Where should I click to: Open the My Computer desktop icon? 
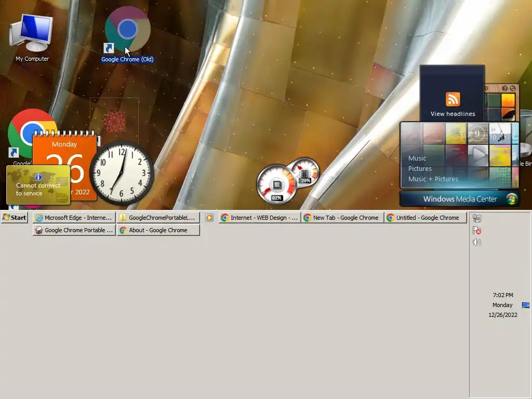32,37
